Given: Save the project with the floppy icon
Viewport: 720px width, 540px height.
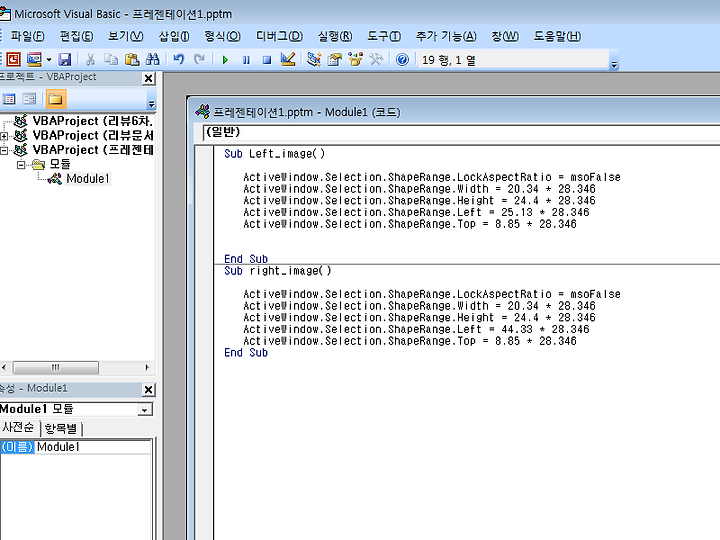Looking at the screenshot, I should (65, 59).
